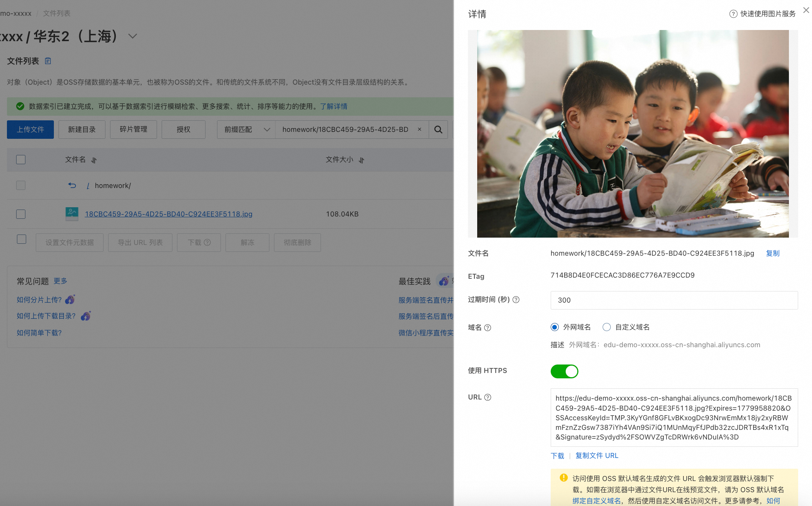The width and height of the screenshot is (812, 506).
Task: Click 导出 URL 列表 button
Action: point(140,243)
